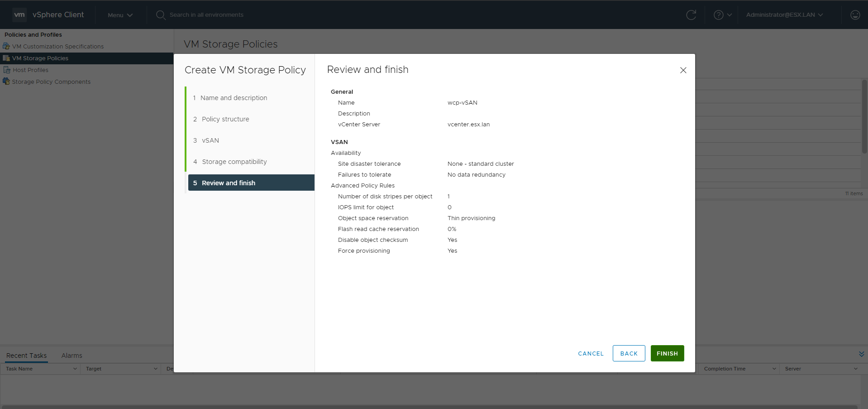
Task: Close the Create VM Storage Policy dialog
Action: click(x=683, y=70)
